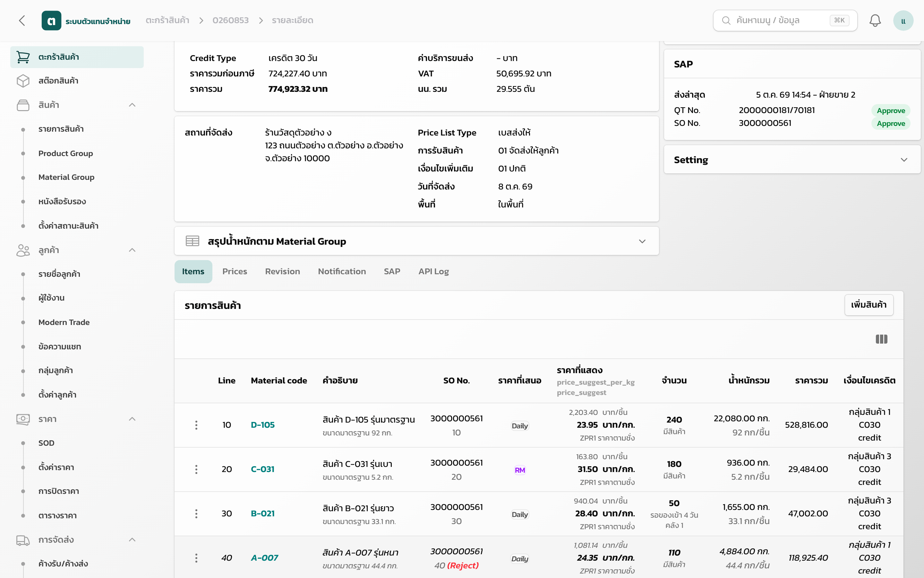This screenshot has width=924, height=578.
Task: Click the RM badge on line 20
Action: 520,470
